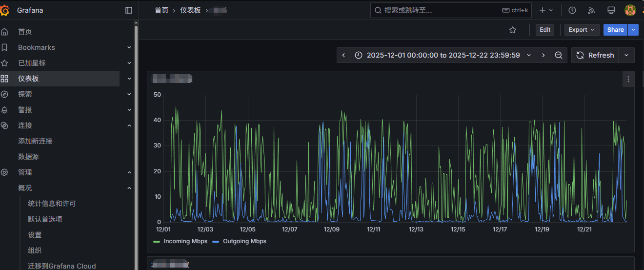The height and width of the screenshot is (270, 644).
Task: Click the monitor icon in top bar
Action: [611, 10]
